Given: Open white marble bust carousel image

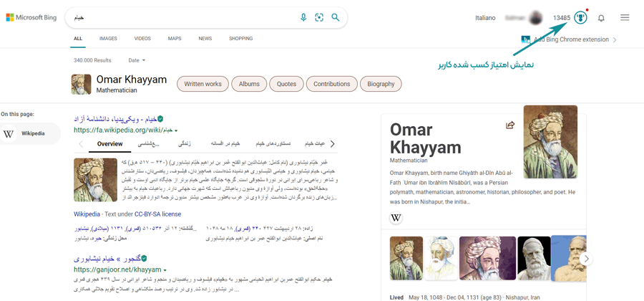Looking at the screenshot, I should pos(534,258).
